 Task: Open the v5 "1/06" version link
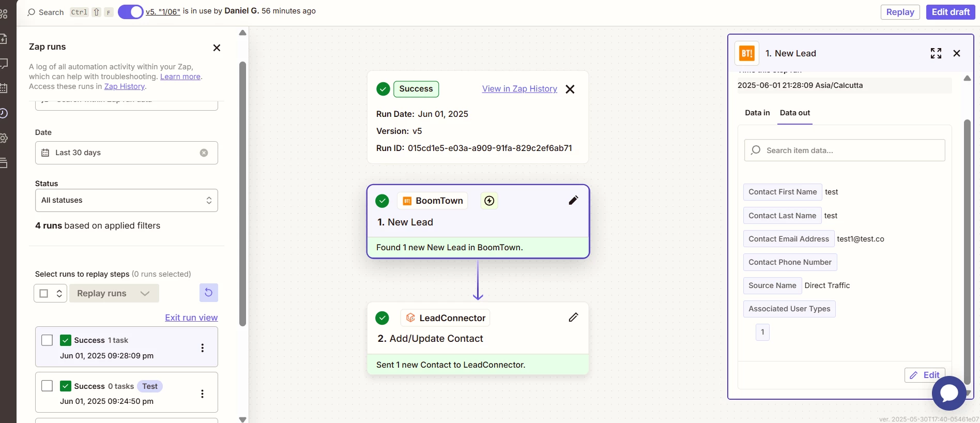pyautogui.click(x=163, y=11)
